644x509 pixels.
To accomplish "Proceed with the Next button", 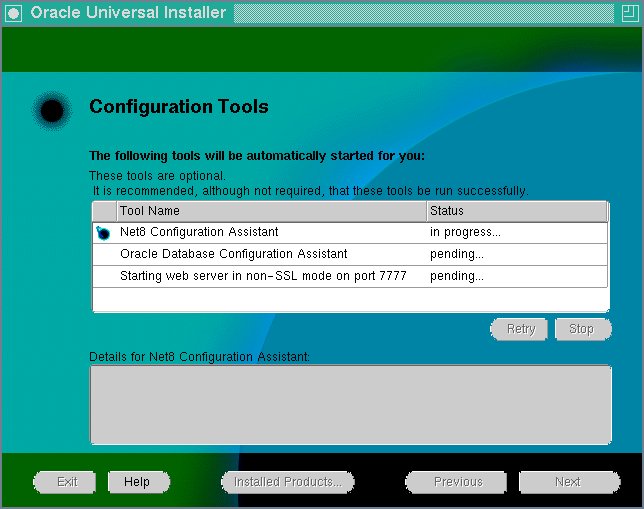I will tap(569, 482).
